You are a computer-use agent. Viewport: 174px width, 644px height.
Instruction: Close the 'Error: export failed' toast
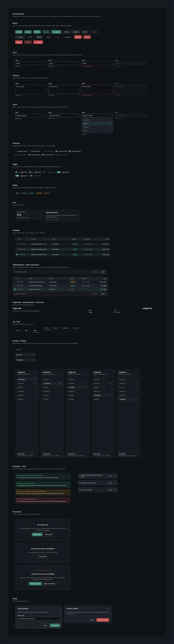point(116,490)
